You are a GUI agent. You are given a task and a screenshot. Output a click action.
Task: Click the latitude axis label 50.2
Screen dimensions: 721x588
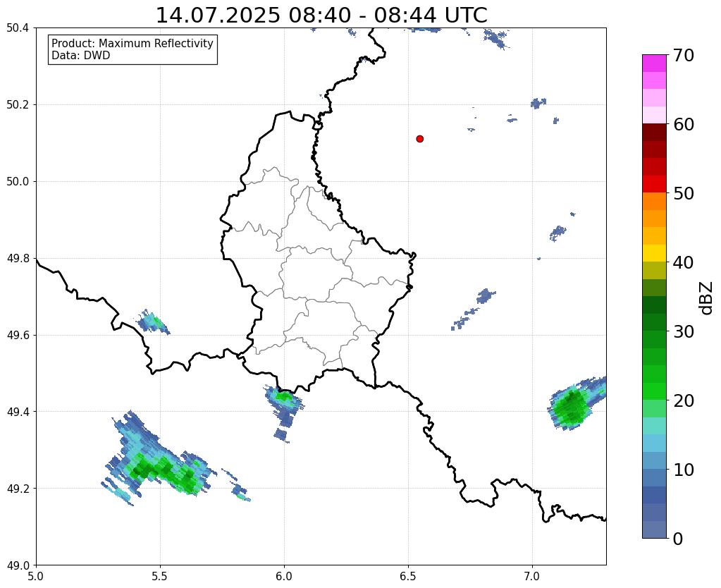point(18,105)
